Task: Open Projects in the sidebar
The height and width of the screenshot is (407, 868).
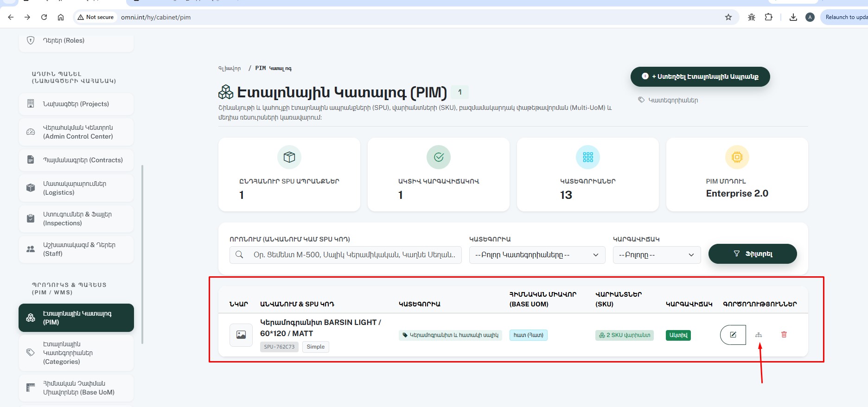Action: (77, 104)
